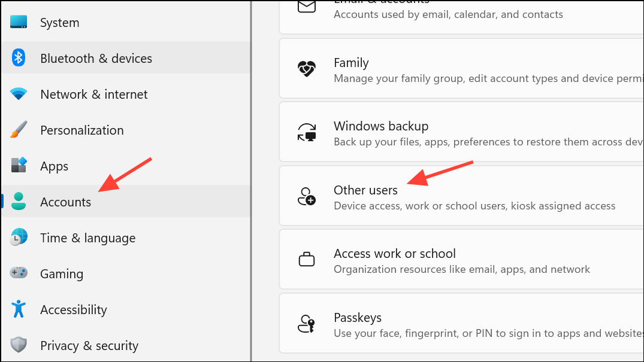Screen dimensions: 644x362
Task: Click the Gaming controller icon
Action: point(19,273)
